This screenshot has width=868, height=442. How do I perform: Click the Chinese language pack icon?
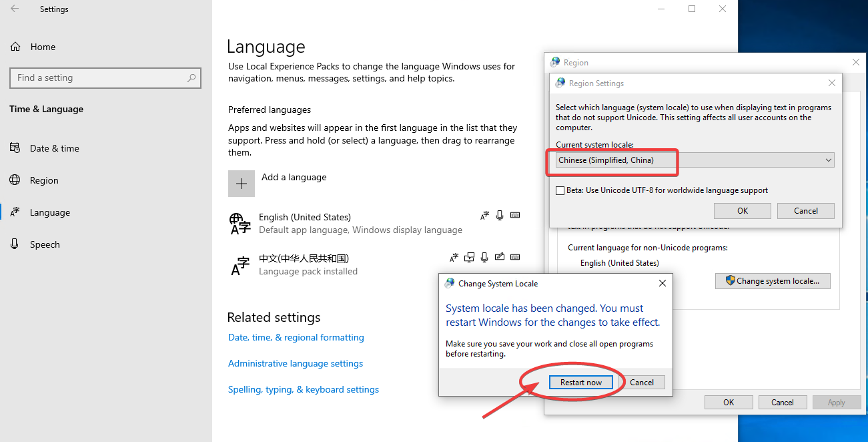click(240, 265)
